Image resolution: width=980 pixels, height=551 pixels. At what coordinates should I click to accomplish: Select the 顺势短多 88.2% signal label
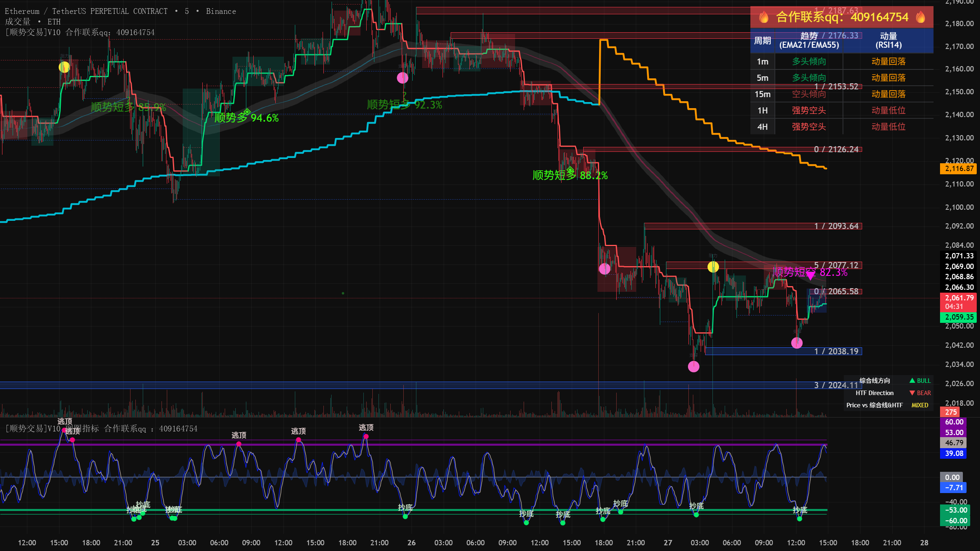[570, 175]
